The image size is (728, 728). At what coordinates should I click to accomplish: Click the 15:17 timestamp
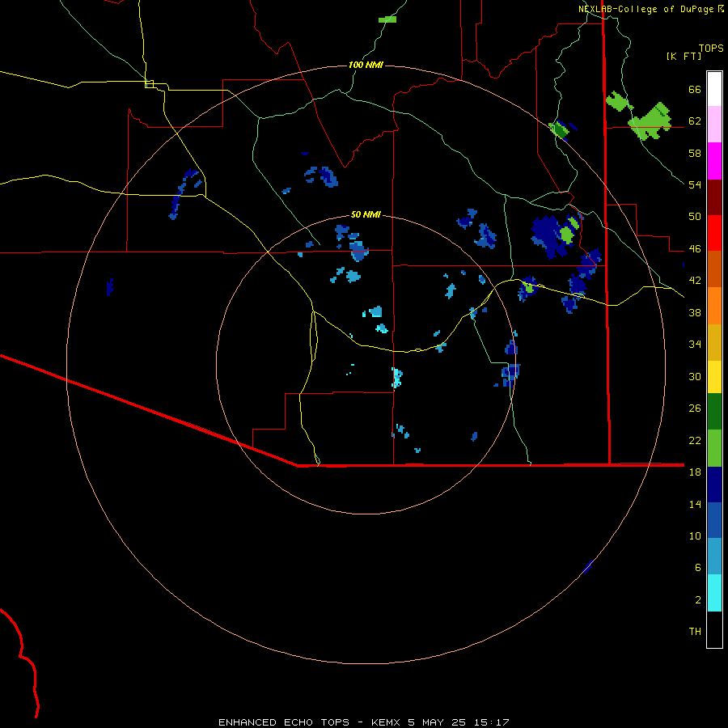point(491,722)
